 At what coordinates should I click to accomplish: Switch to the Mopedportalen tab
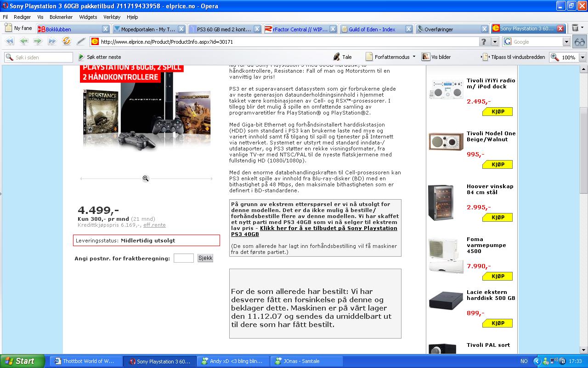click(x=149, y=29)
